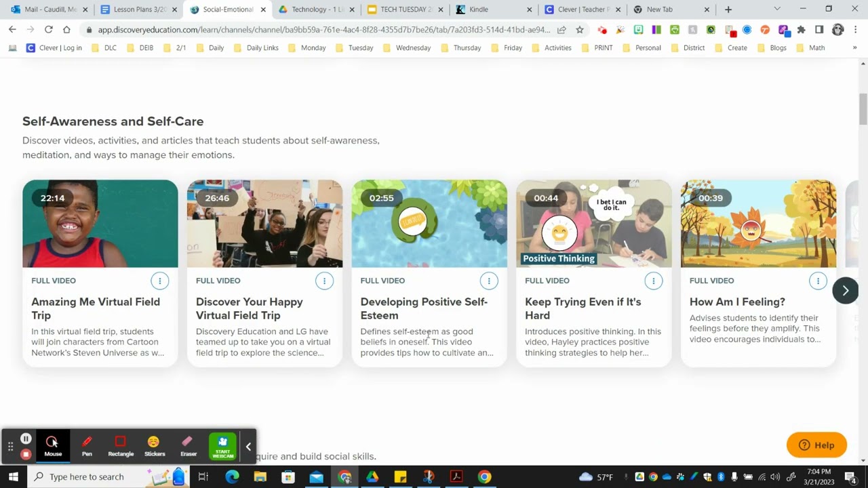The height and width of the screenshot is (488, 868).
Task: Open the DLC bookmarks folder
Action: [x=103, y=48]
